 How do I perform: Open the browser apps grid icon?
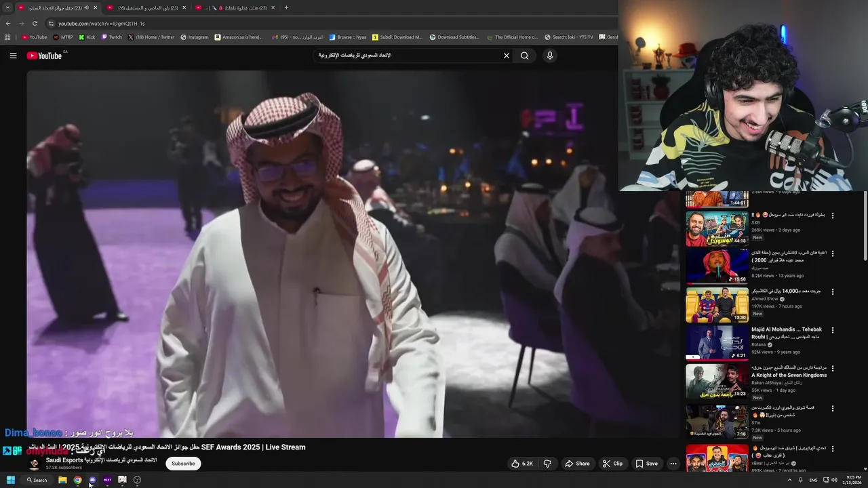pos(7,37)
